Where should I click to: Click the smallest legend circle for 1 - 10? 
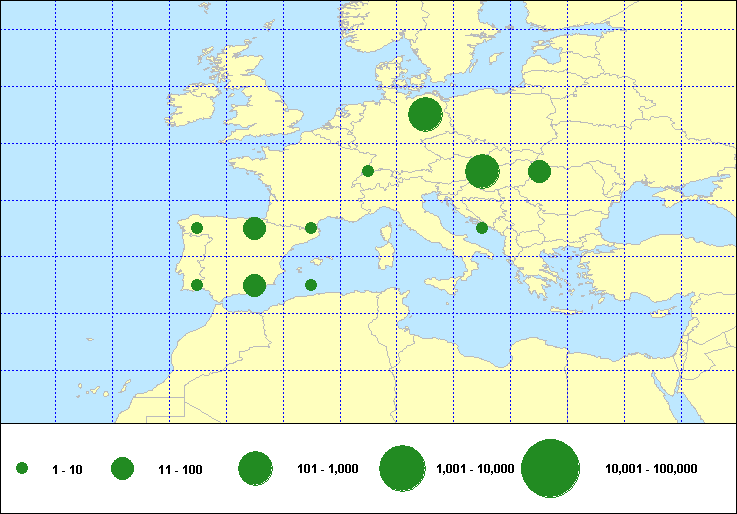click(x=22, y=468)
